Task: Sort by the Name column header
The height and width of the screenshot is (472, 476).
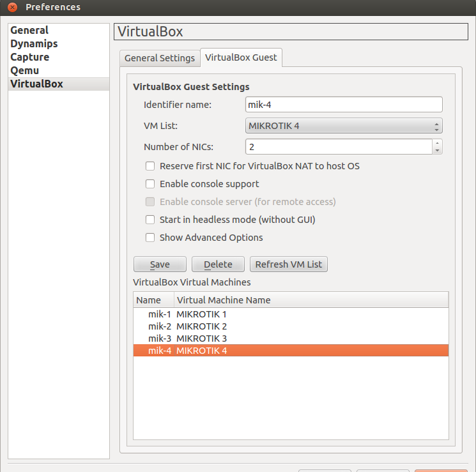Action: (x=153, y=300)
